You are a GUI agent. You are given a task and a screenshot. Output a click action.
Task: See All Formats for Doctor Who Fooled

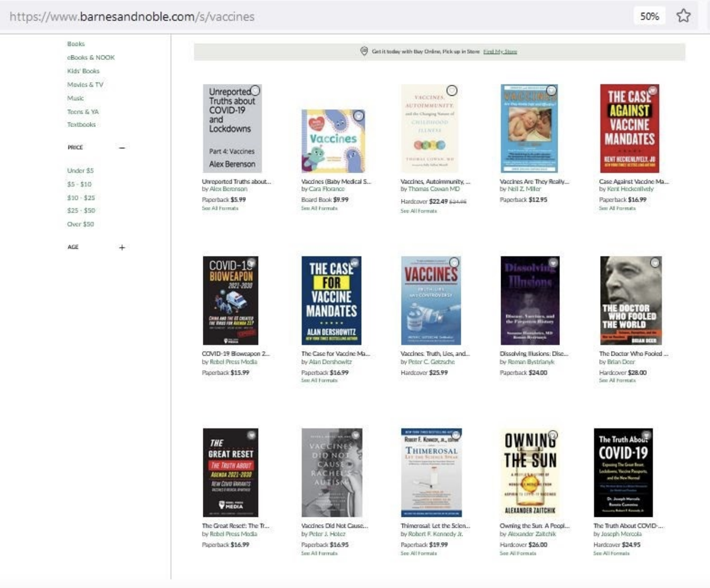(x=617, y=381)
